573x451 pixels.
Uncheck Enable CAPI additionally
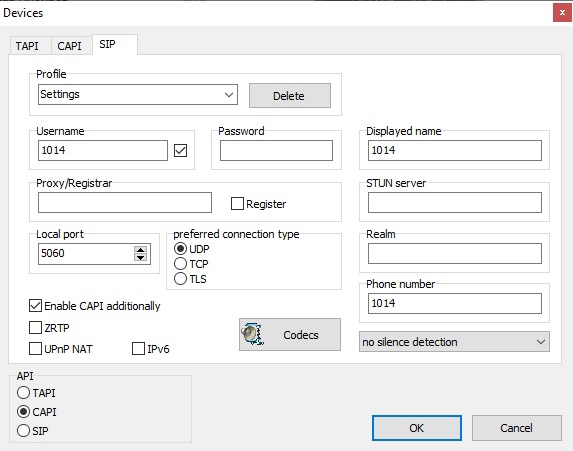coord(35,306)
